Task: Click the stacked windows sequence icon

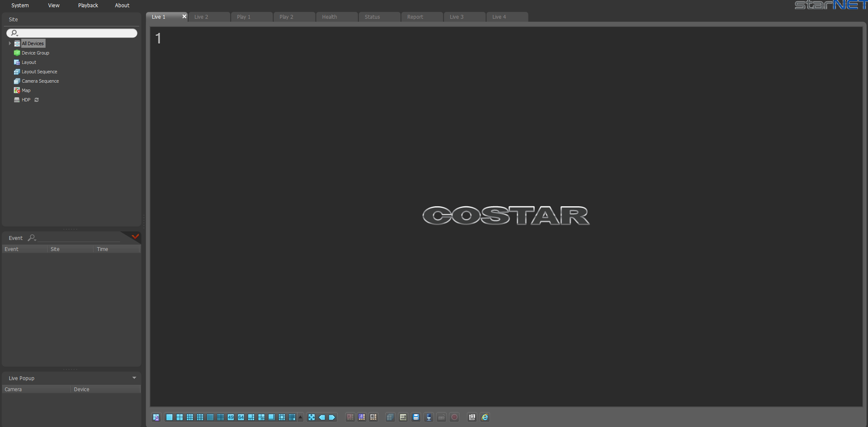Action: (x=390, y=417)
